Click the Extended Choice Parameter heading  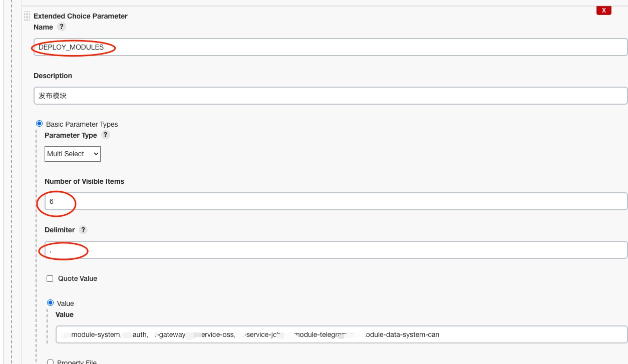coord(80,16)
